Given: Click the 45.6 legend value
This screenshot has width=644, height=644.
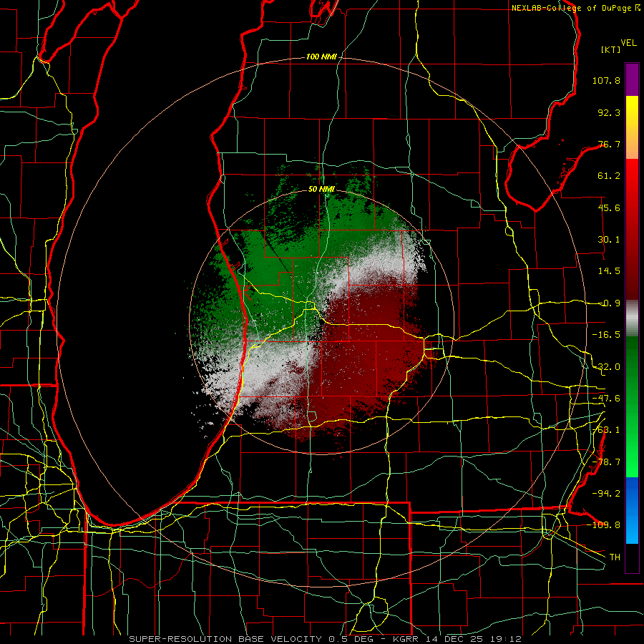Looking at the screenshot, I should (609, 208).
